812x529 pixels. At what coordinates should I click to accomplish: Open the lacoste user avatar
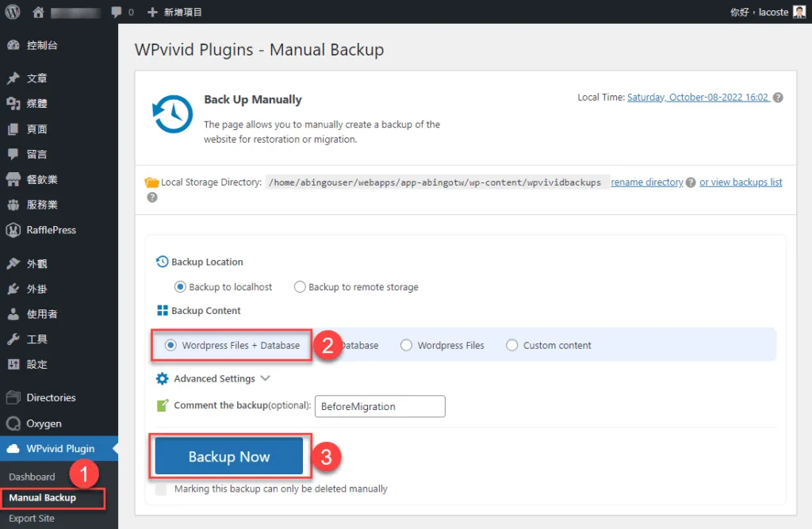[799, 11]
